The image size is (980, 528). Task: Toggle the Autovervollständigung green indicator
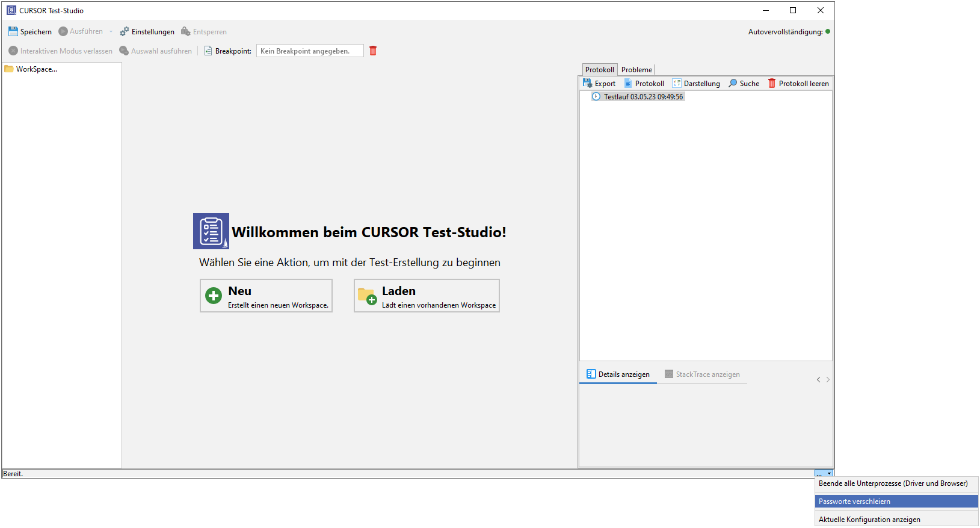[828, 32]
